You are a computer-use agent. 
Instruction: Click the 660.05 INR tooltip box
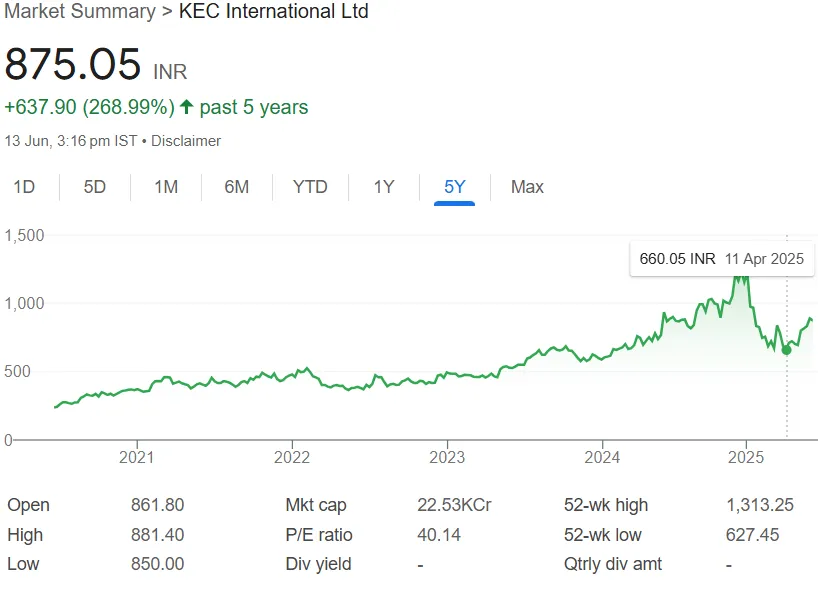tap(722, 259)
